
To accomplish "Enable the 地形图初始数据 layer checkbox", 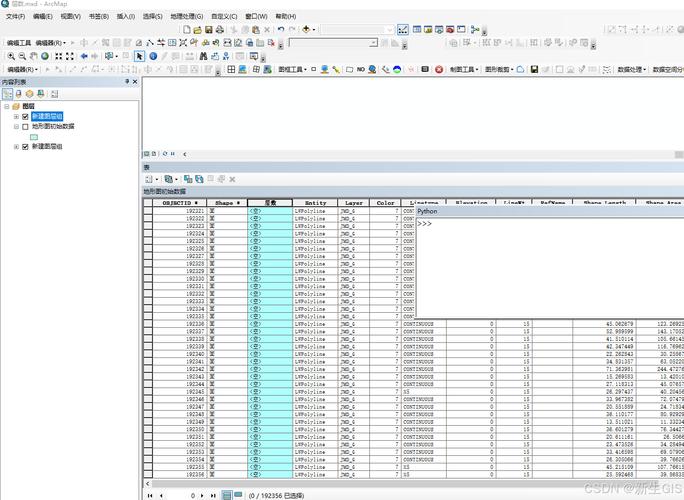I will click(x=25, y=127).
